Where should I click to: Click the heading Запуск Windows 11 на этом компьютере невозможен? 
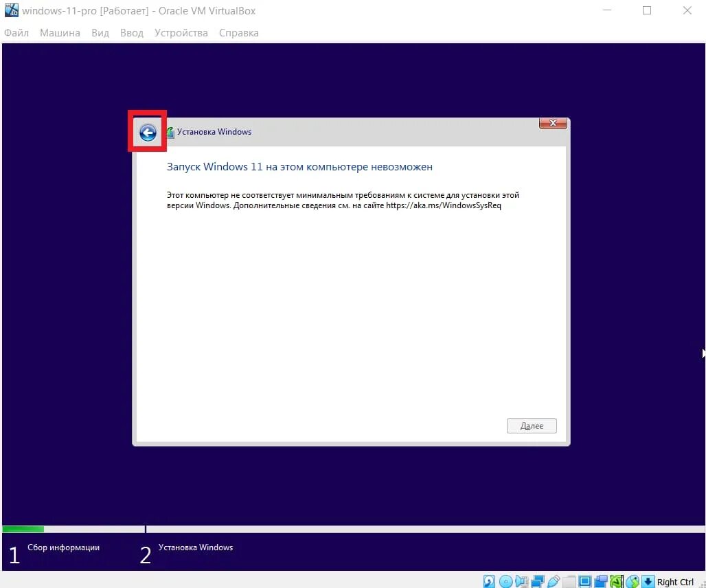[x=299, y=167]
